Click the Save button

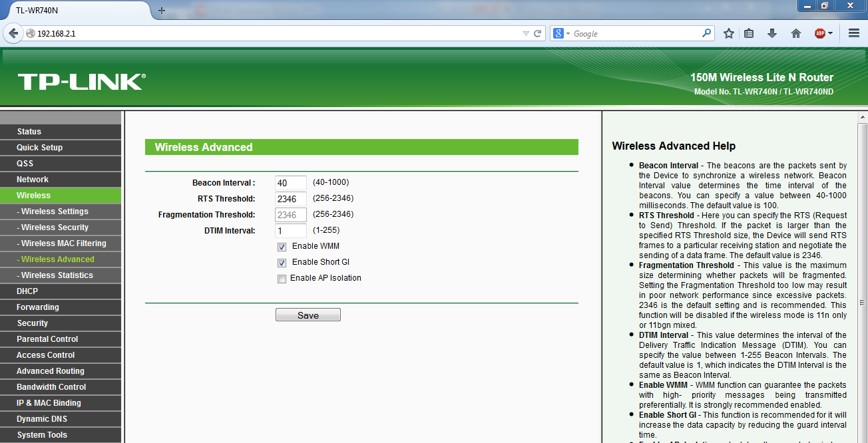click(308, 315)
